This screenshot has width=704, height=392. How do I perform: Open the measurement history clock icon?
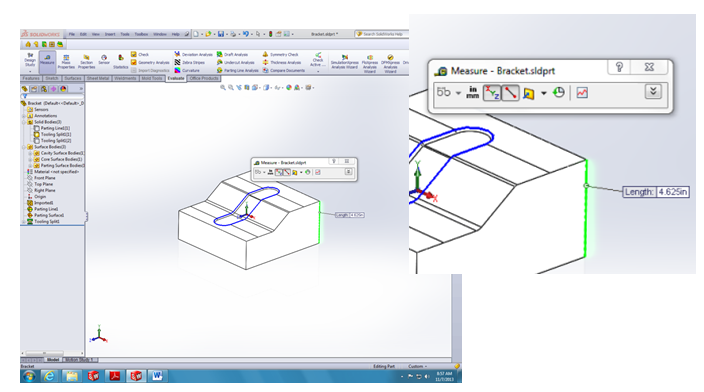559,93
